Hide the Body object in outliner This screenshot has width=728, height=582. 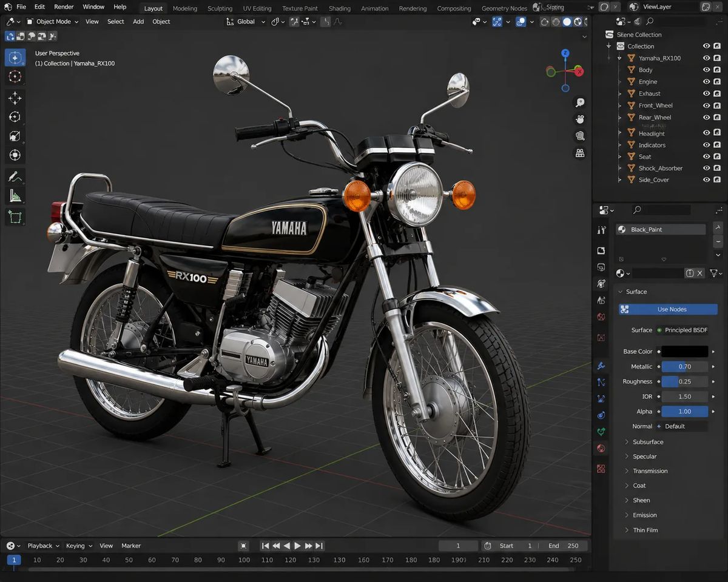706,70
